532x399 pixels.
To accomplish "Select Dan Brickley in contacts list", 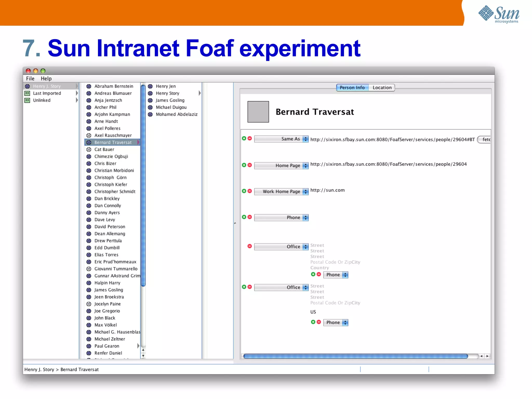I will coord(107,198).
